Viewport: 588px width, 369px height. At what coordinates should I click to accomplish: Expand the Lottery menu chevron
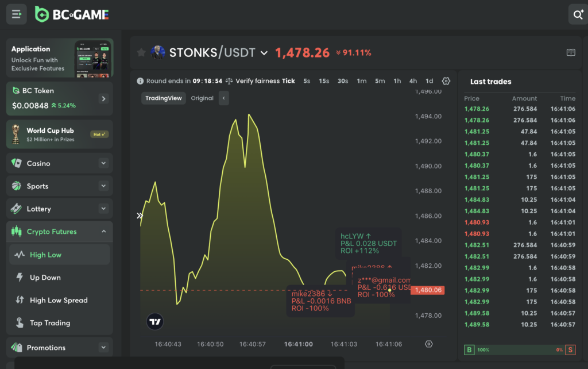[103, 209]
